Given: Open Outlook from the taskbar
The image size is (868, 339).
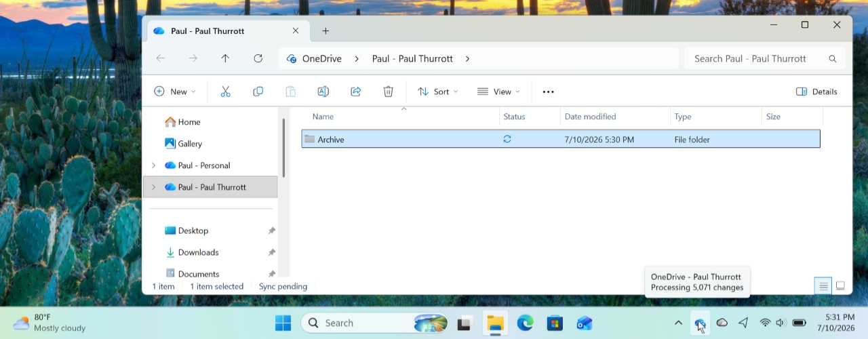Looking at the screenshot, I should pyautogui.click(x=585, y=323).
